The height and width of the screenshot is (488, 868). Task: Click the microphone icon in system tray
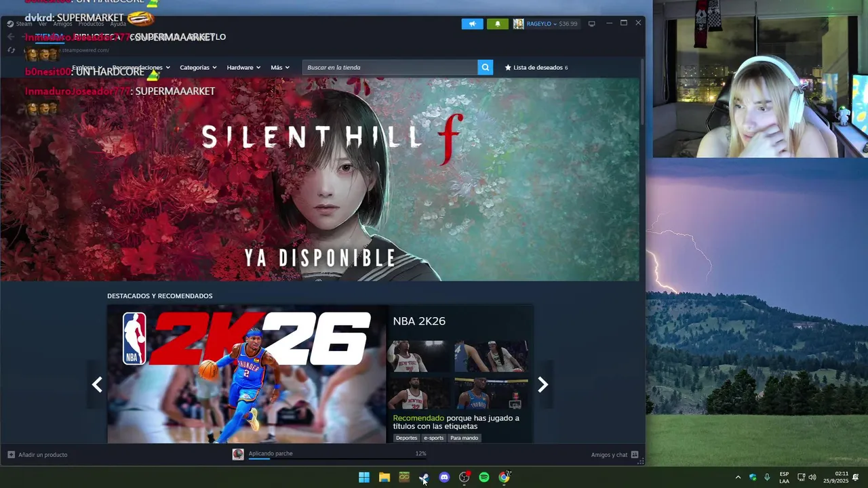[x=767, y=477]
